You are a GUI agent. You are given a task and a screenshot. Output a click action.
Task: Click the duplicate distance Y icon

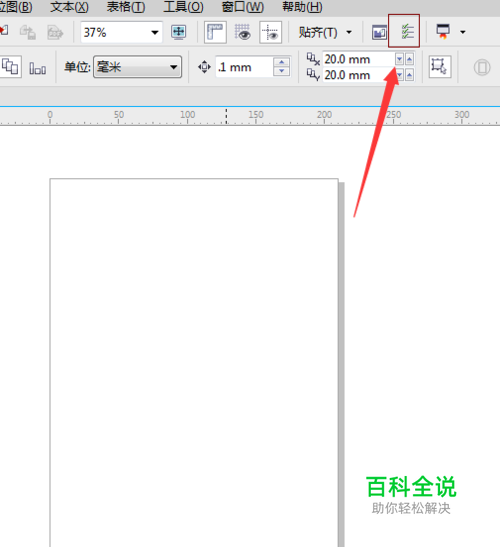313,75
